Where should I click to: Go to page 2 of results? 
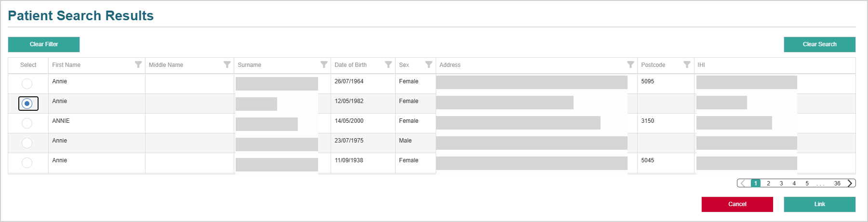coord(768,183)
